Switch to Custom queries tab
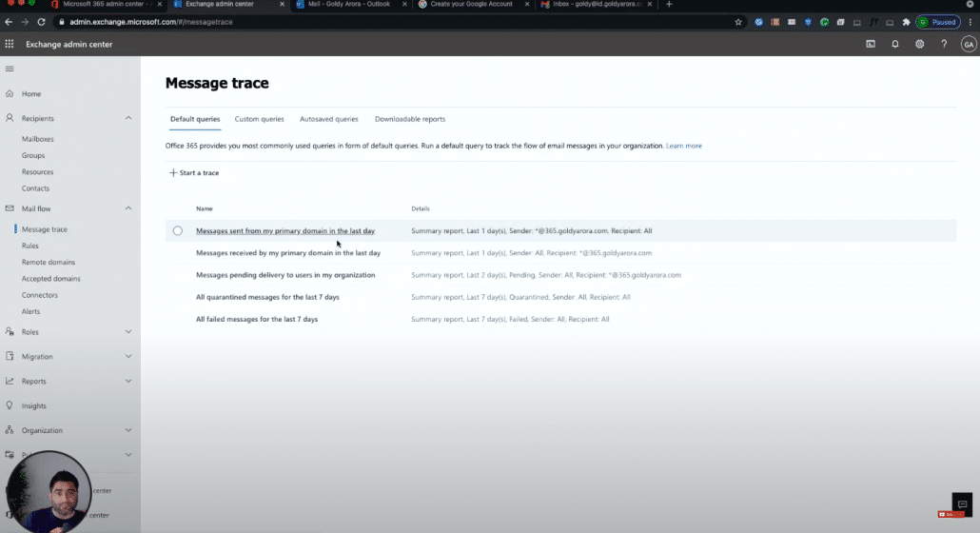This screenshot has height=533, width=980. (259, 119)
